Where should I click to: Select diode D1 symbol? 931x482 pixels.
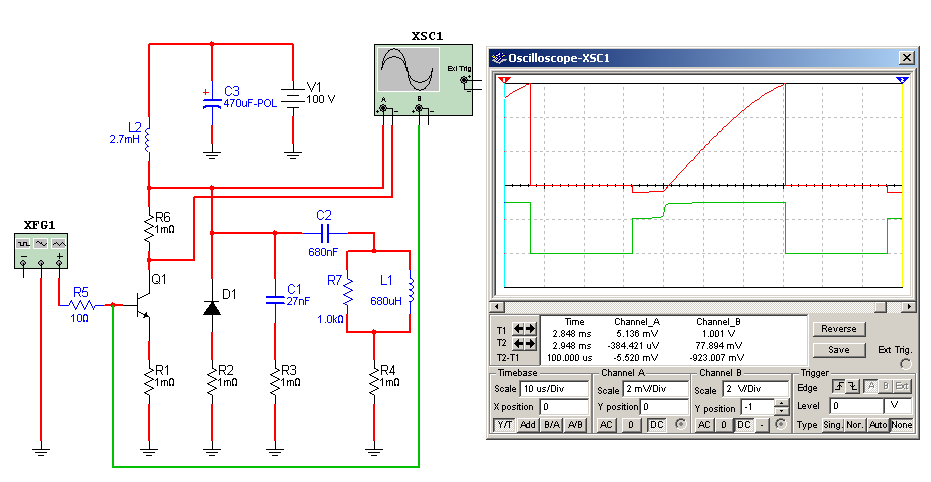coord(211,308)
